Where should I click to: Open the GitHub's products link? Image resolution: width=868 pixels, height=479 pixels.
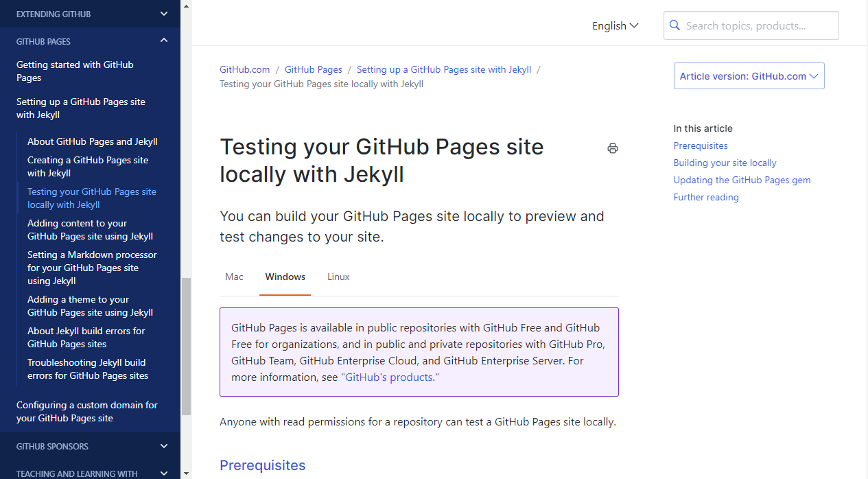389,377
